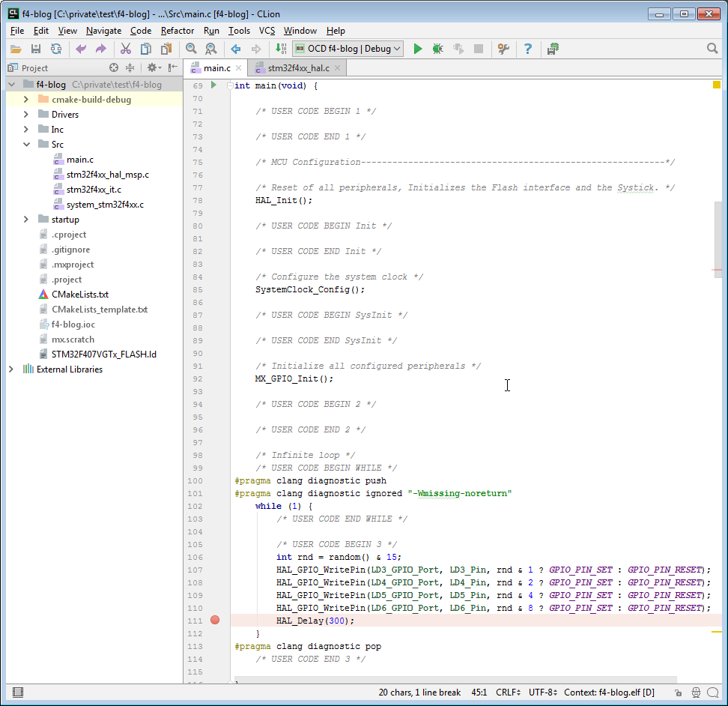Click the chip icon in toolbar
The height and width of the screenshot is (706, 728).
(553, 49)
